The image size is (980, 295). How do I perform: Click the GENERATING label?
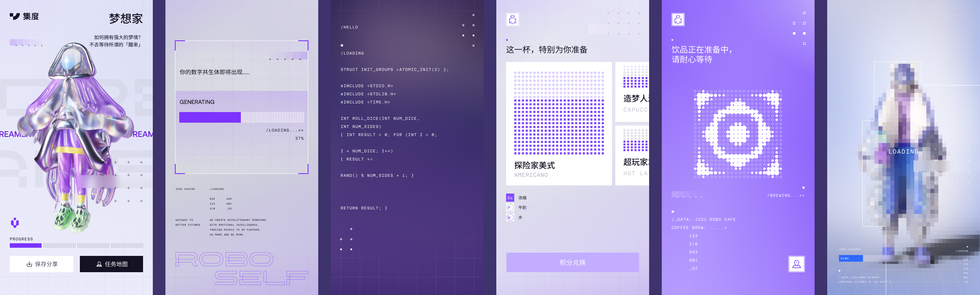pyautogui.click(x=197, y=102)
